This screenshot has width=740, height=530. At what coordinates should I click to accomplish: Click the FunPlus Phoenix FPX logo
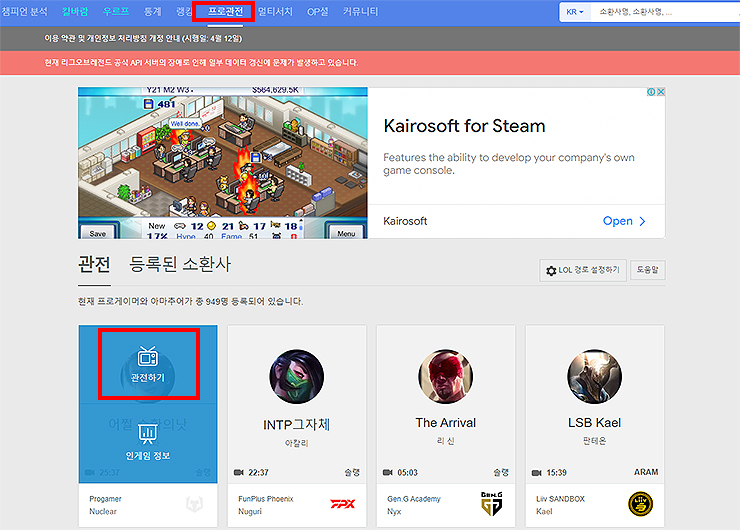[x=343, y=504]
